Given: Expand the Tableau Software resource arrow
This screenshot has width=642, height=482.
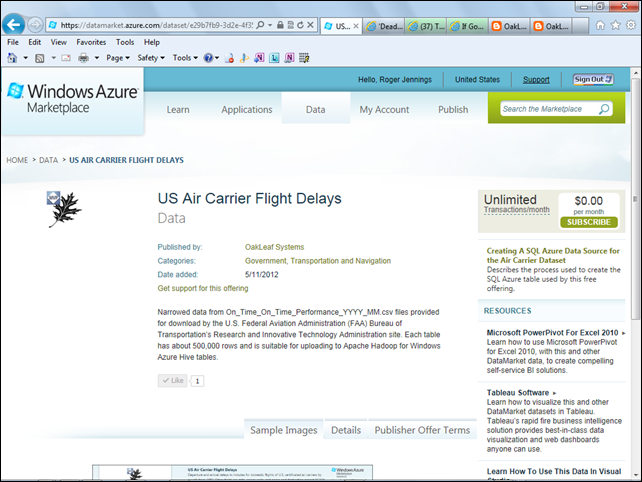Looking at the screenshot, I should 554,393.
